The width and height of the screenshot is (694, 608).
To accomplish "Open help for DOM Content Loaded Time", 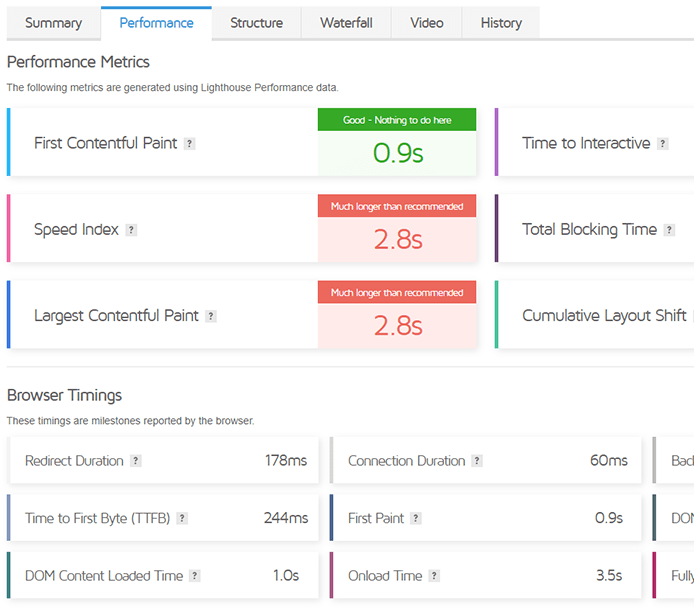I will [195, 576].
